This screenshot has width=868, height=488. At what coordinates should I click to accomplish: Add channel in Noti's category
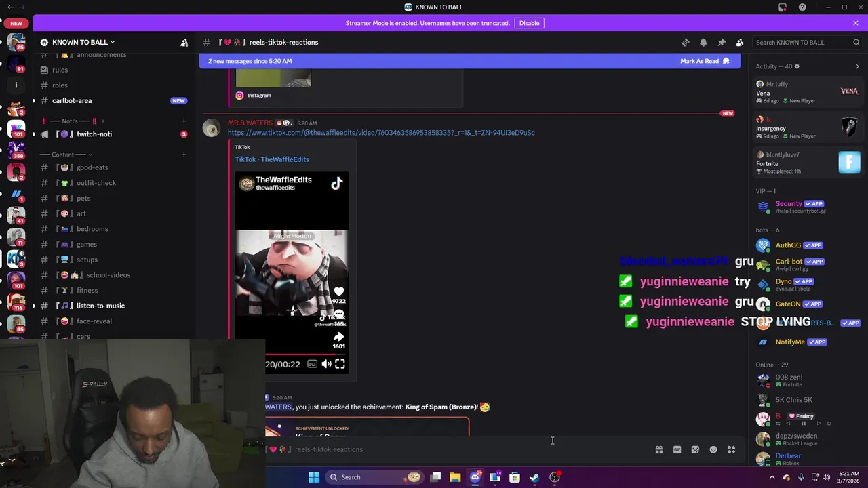(184, 121)
